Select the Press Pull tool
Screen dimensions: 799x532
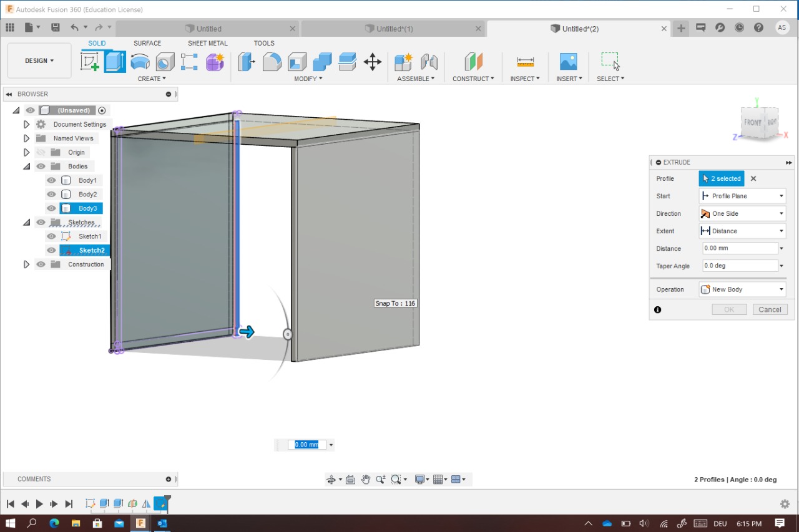click(x=247, y=62)
